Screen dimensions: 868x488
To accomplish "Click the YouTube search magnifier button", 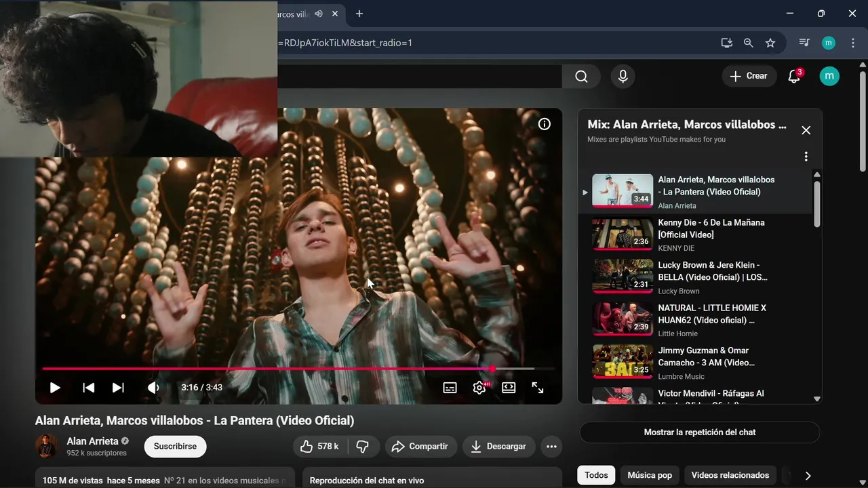I will tap(581, 77).
